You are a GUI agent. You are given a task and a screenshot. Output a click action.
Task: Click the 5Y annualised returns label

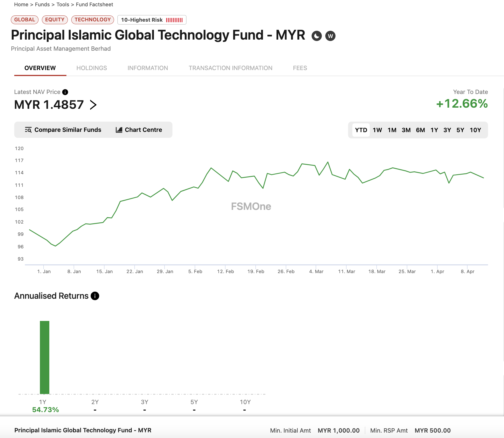tap(194, 402)
